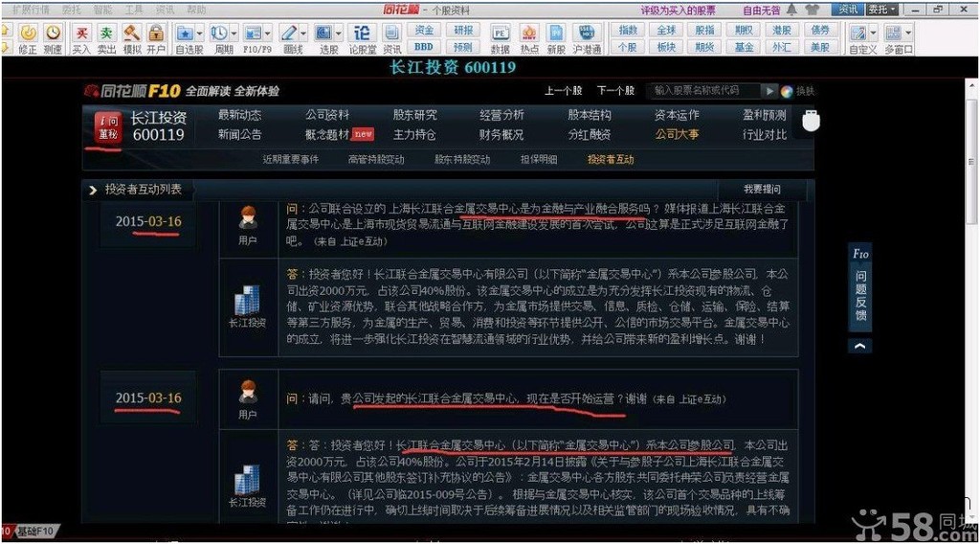
Task: Click the 自定义 customize icon
Action: [x=858, y=33]
